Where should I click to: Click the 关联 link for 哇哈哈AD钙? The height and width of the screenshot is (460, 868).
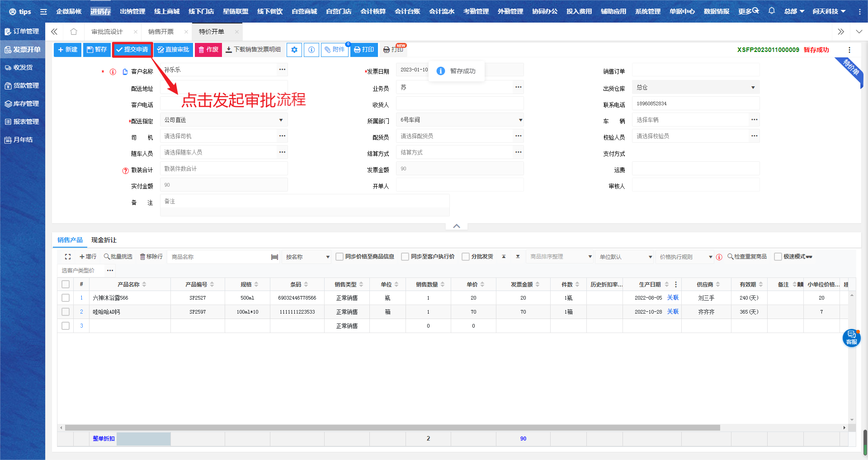coord(673,312)
